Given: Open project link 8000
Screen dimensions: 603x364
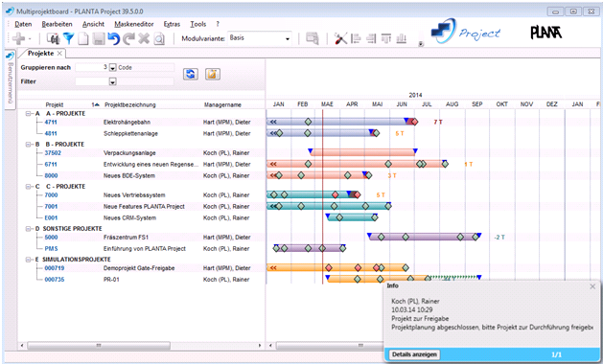Looking at the screenshot, I should (51, 176).
